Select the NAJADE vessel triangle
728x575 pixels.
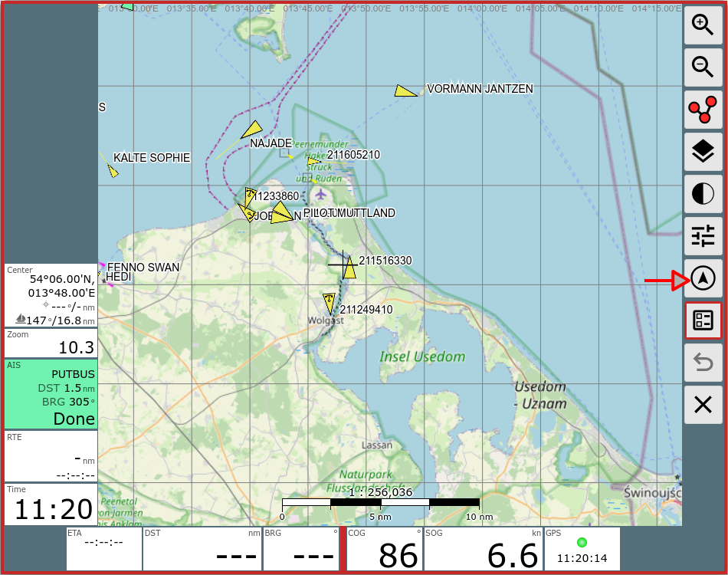[x=251, y=129]
